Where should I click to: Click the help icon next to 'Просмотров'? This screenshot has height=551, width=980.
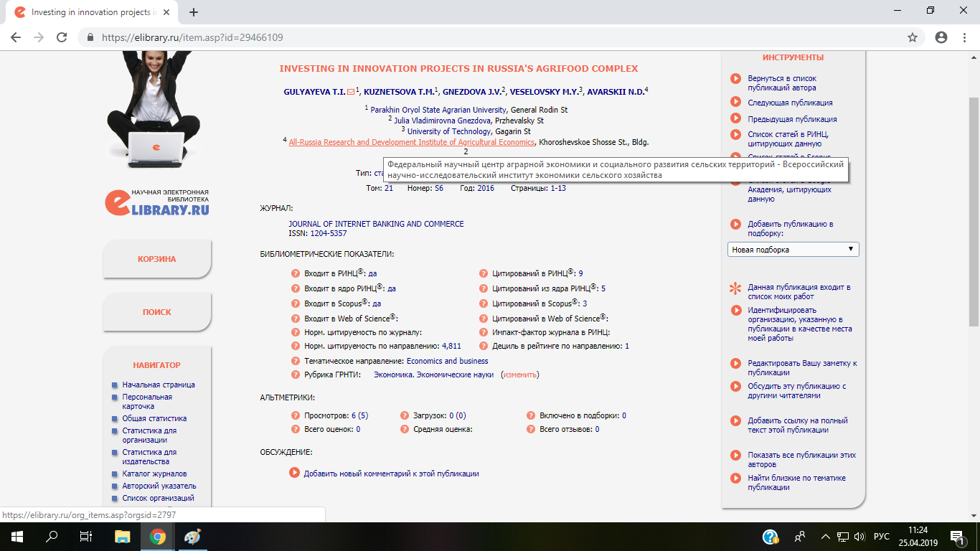(296, 415)
